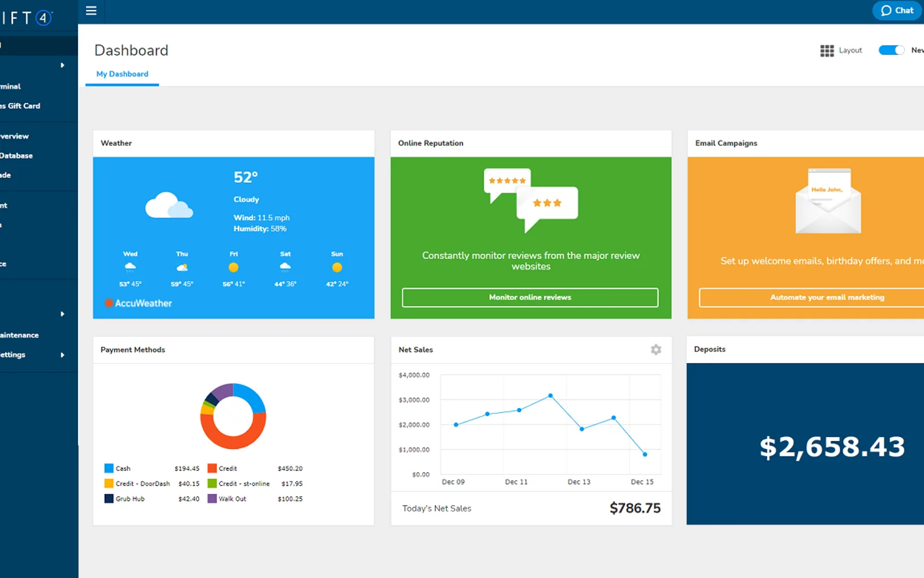
Task: Click the Monitor online reviews button
Action: click(530, 297)
